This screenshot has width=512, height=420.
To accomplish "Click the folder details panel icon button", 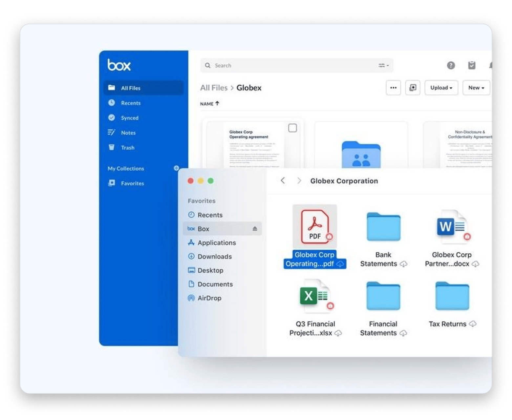I will click(x=413, y=88).
